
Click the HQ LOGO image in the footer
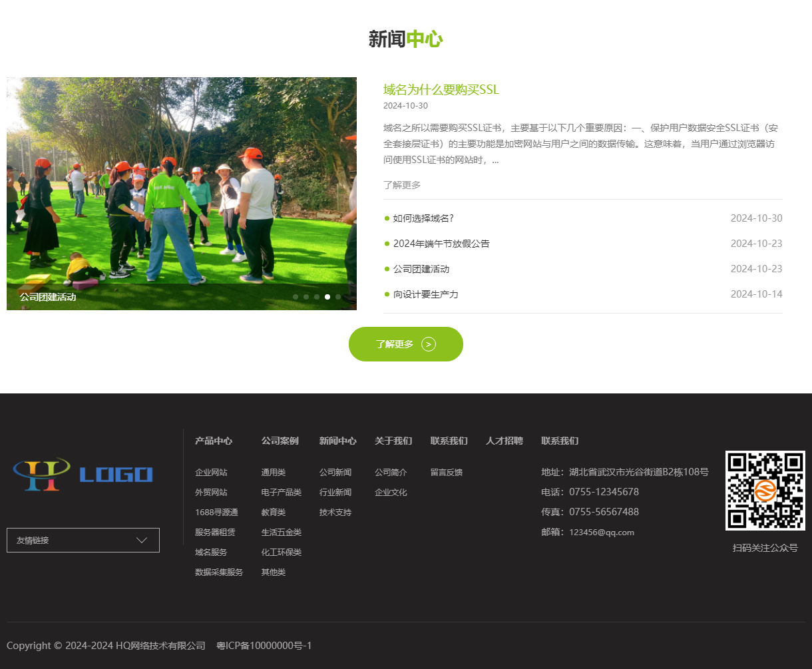(83, 475)
